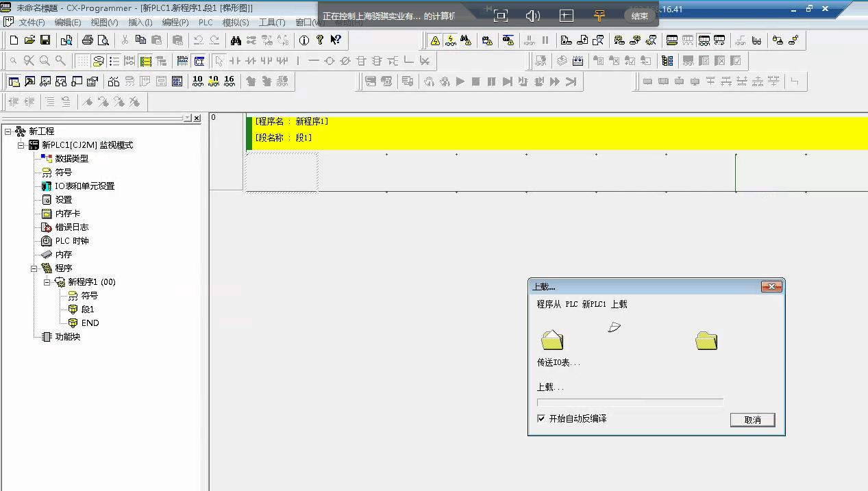The height and width of the screenshot is (491, 868).
Task: Click the upload progress bar
Action: pos(630,403)
